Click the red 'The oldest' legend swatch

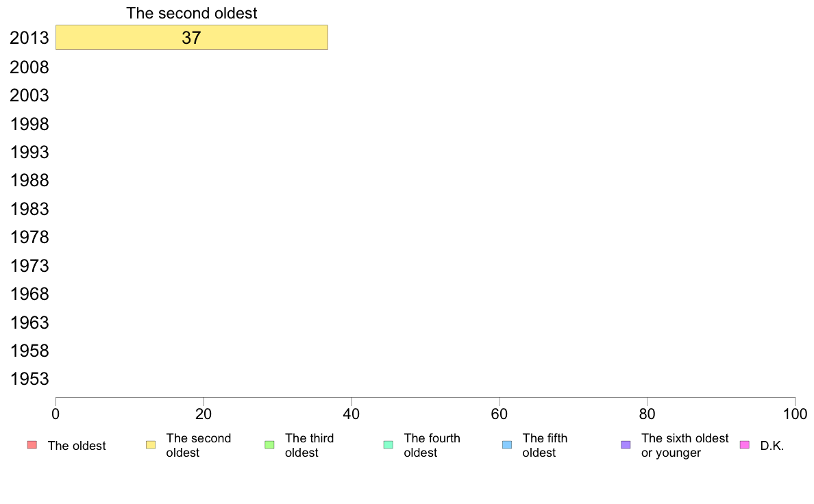point(32,445)
